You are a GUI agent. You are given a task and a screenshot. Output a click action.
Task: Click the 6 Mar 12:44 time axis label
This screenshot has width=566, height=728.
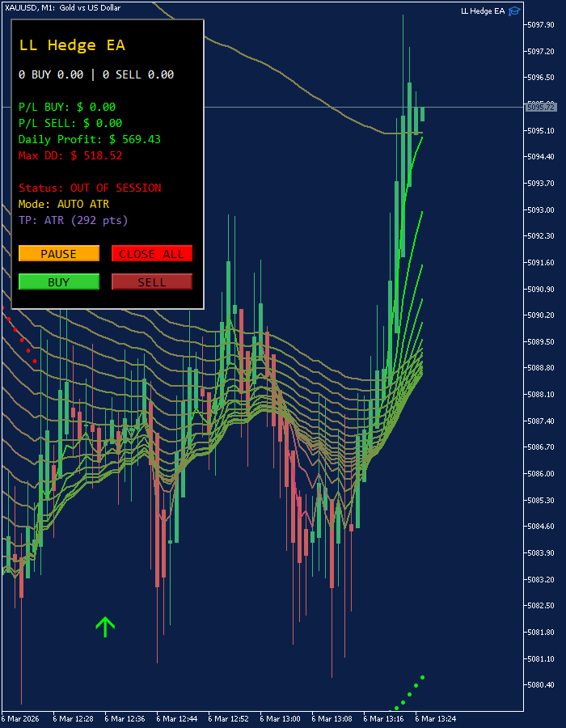pos(176,719)
